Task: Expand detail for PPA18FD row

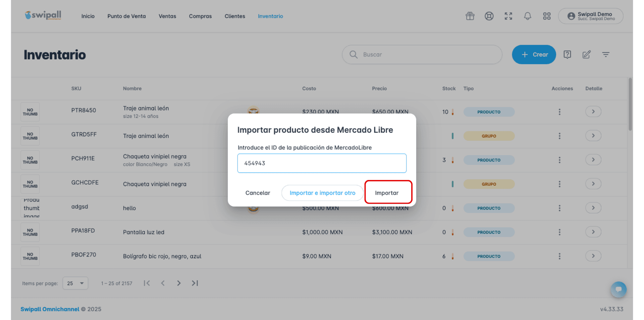Action: 593,232
